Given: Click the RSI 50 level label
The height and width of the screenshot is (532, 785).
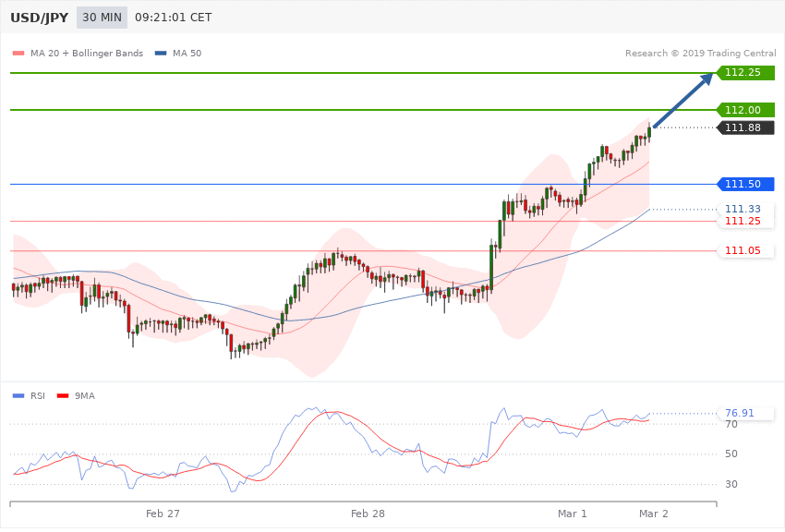Looking at the screenshot, I should (x=731, y=453).
